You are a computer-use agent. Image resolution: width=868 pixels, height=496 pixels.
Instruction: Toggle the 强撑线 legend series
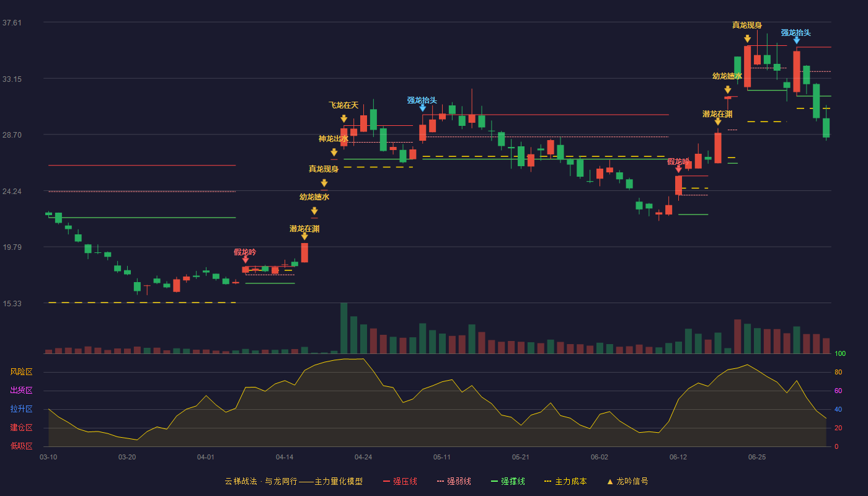point(508,481)
